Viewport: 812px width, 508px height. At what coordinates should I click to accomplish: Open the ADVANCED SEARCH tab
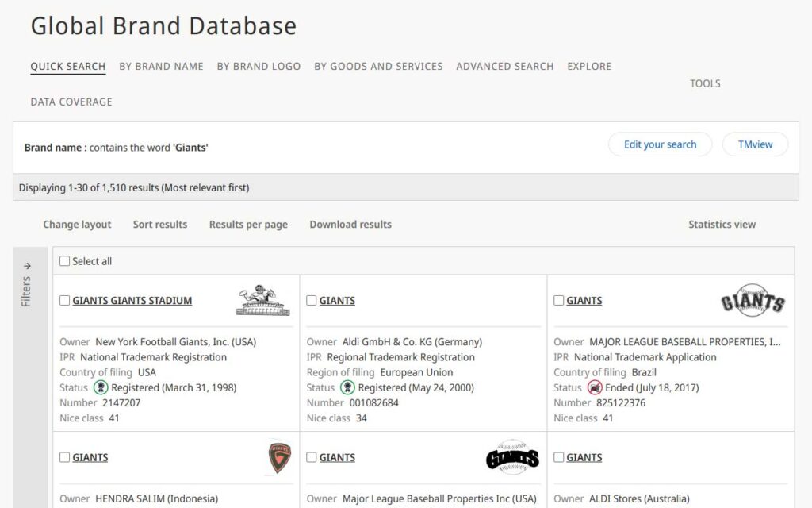[x=504, y=66]
